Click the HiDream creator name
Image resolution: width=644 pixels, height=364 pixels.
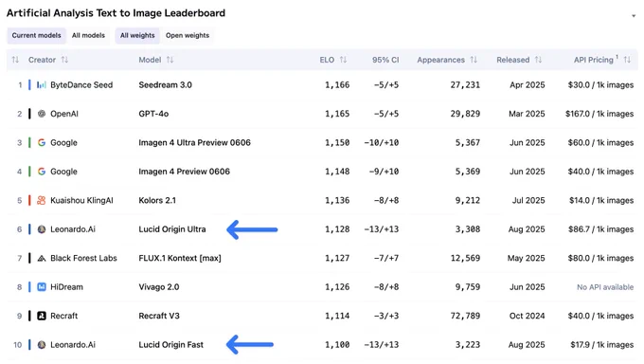click(x=66, y=287)
